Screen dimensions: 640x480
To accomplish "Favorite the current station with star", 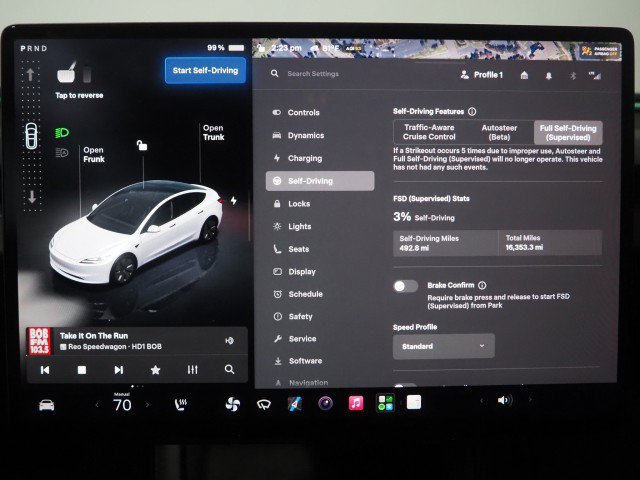I will [156, 370].
